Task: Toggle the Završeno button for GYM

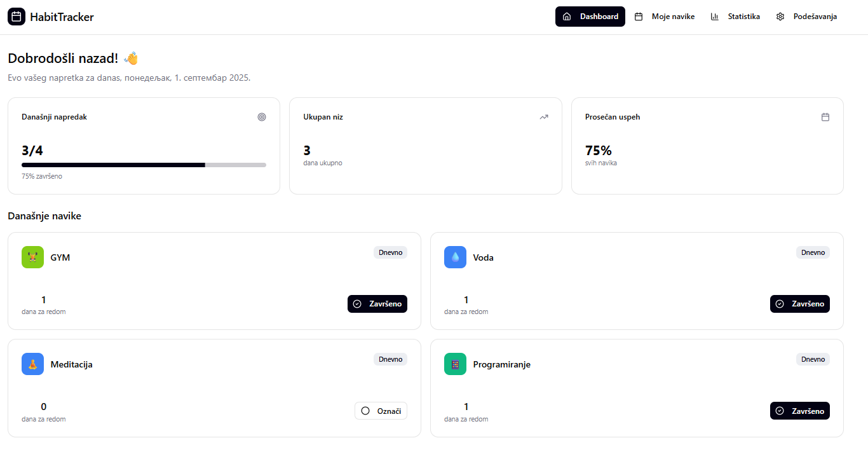Action: point(377,304)
